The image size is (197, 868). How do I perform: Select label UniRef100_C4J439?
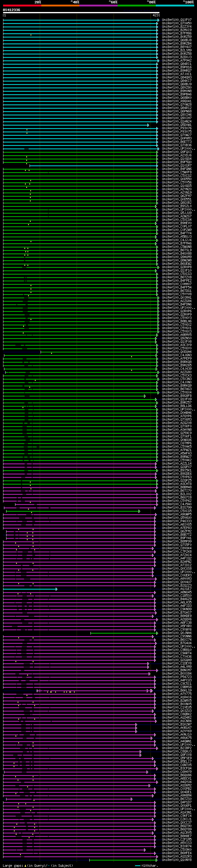(177, 369)
